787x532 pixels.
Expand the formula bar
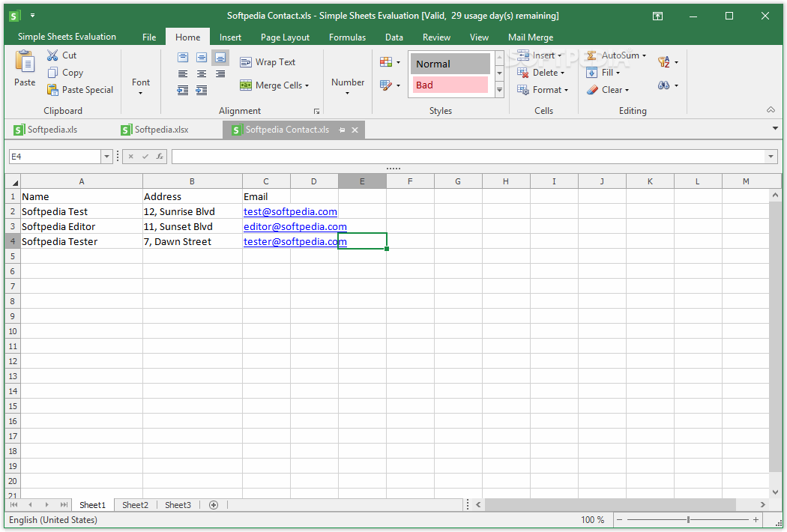[771, 157]
